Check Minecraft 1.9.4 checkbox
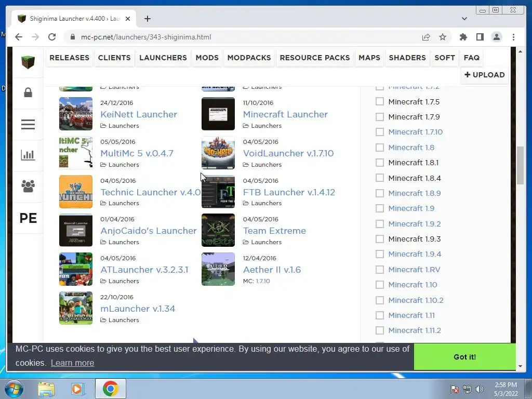 [x=380, y=254]
